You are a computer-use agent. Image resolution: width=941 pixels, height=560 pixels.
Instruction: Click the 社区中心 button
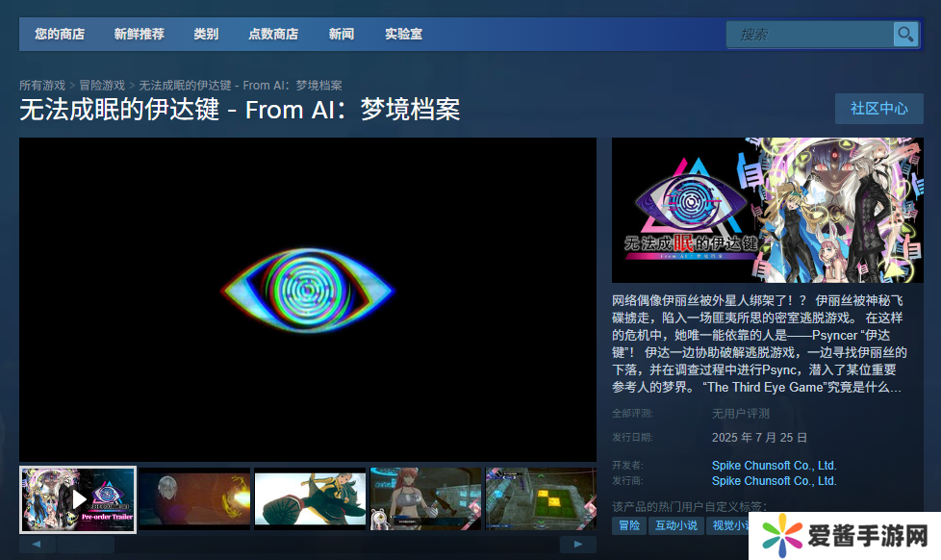[x=878, y=109]
